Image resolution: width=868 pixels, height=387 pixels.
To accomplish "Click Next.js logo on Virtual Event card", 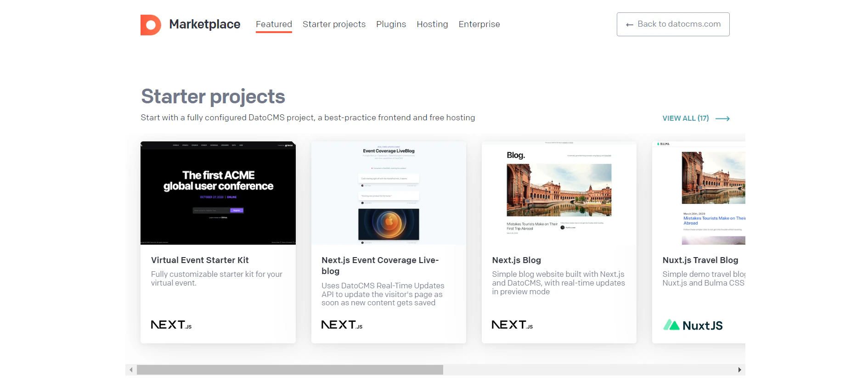I will (171, 325).
